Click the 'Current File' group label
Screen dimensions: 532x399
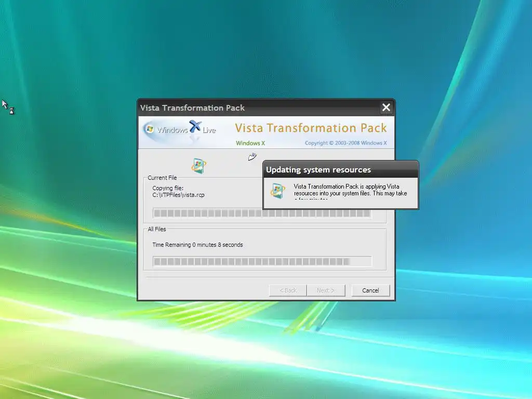162,178
